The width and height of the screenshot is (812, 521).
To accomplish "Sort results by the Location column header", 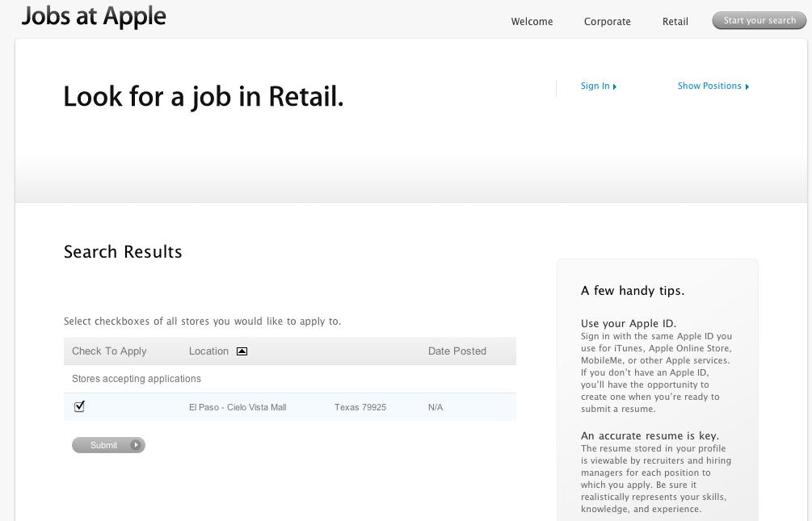I will (208, 351).
